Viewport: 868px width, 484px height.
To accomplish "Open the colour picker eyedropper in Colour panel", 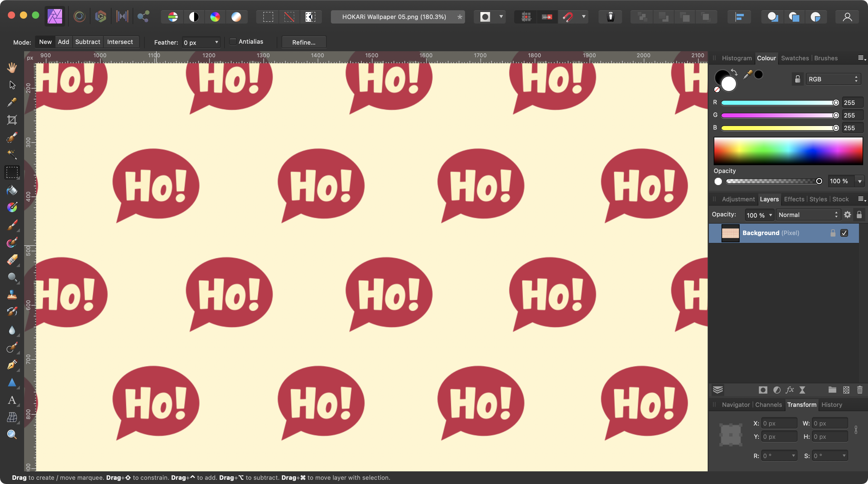I will point(747,75).
